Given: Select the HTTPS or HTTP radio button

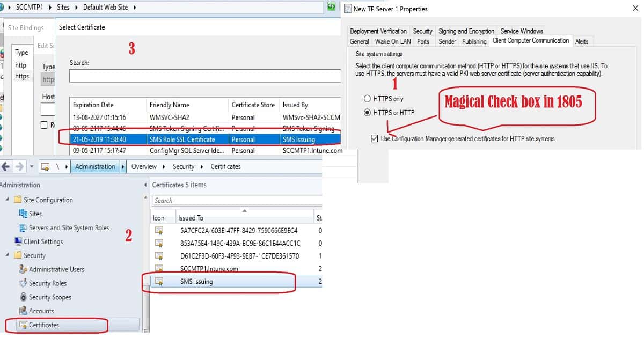Looking at the screenshot, I should coord(367,113).
